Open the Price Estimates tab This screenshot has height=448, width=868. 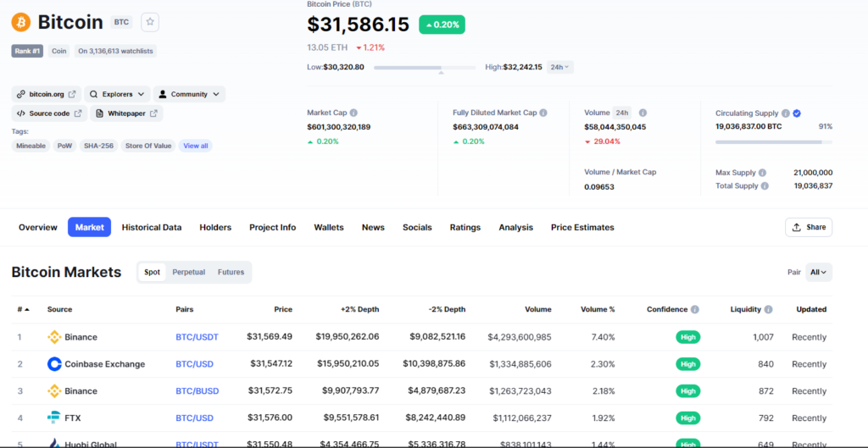tap(582, 227)
